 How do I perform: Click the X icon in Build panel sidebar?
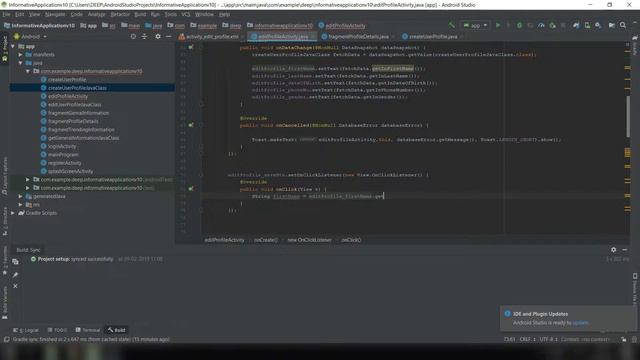pyautogui.click(x=15, y=286)
